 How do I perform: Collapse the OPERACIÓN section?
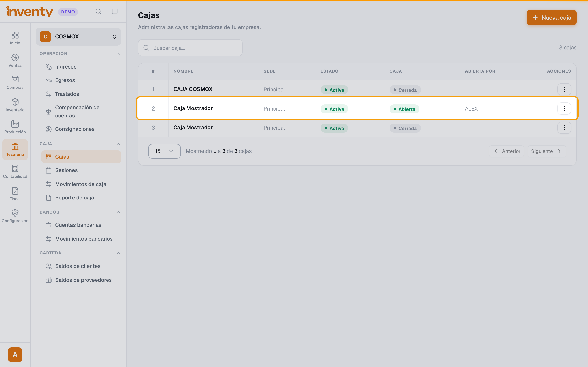click(118, 54)
